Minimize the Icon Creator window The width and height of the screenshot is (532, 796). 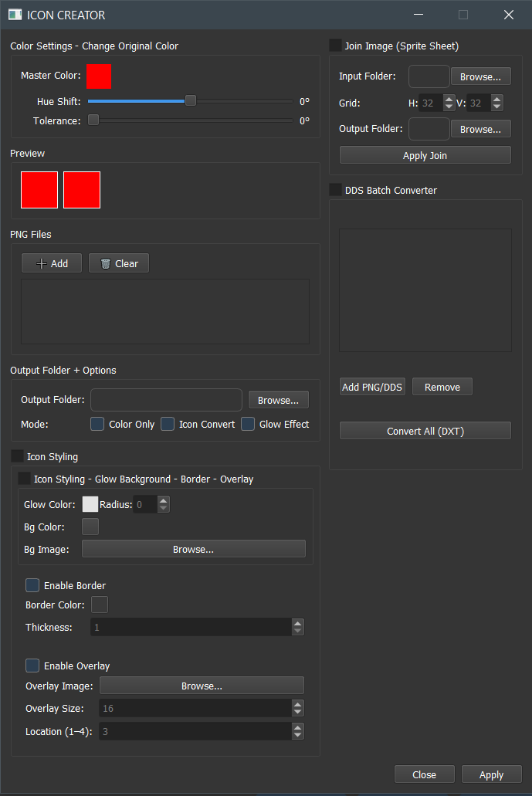point(418,15)
